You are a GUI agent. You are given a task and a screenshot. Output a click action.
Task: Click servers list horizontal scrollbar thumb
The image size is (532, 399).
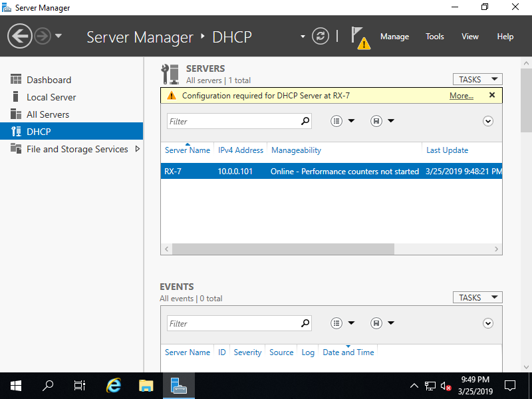pyautogui.click(x=283, y=249)
